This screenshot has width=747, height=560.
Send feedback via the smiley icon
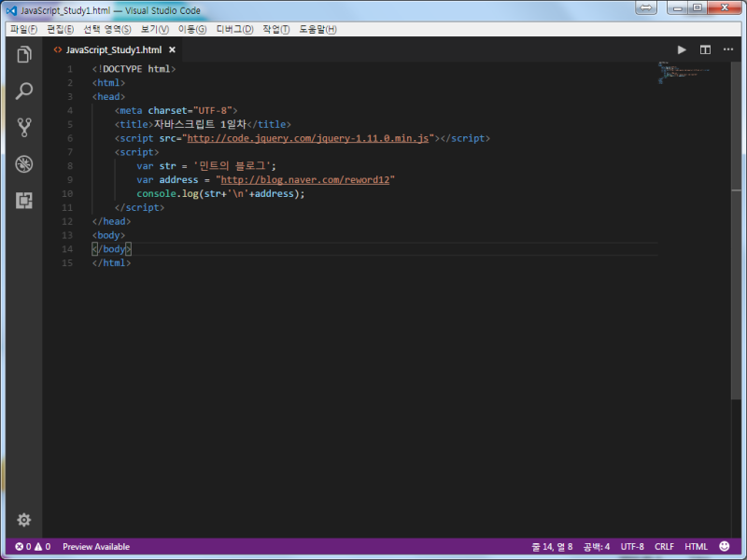pyautogui.click(x=724, y=546)
